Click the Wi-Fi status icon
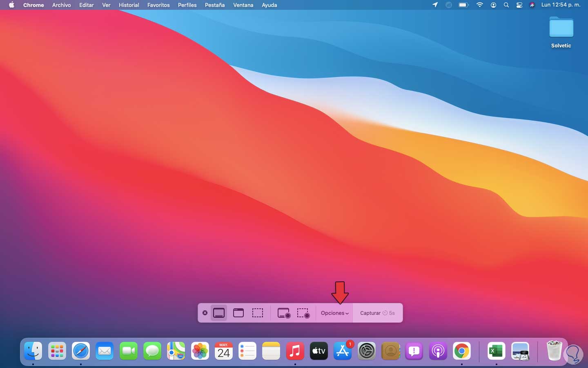The height and width of the screenshot is (368, 588). click(x=480, y=5)
